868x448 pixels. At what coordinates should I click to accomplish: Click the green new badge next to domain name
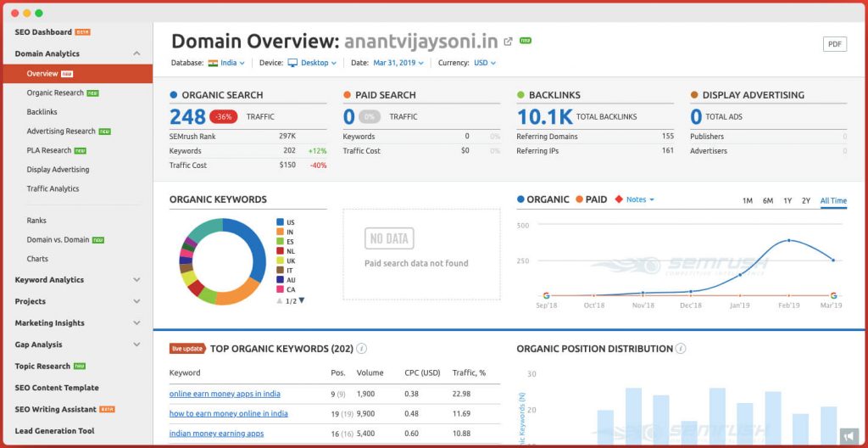[x=526, y=41]
